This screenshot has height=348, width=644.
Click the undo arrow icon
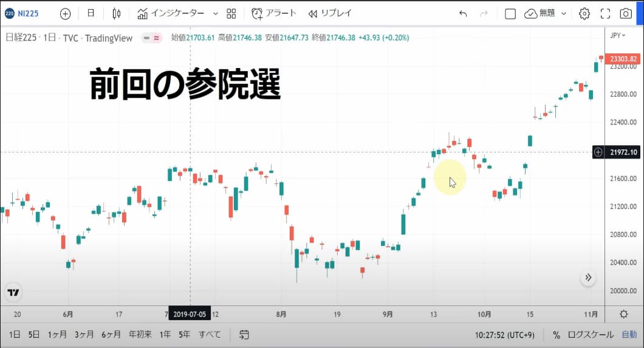point(464,13)
